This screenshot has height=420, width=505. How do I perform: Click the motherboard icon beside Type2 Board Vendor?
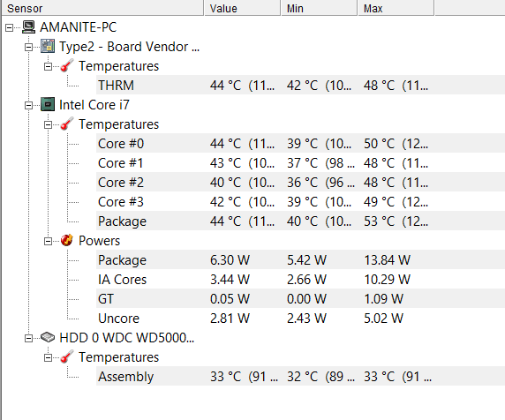click(48, 47)
